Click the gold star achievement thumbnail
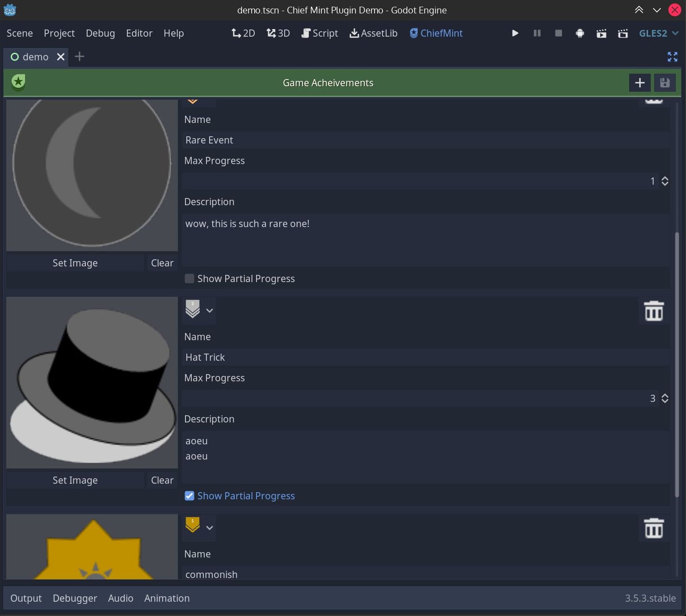The image size is (686, 616). tap(92, 547)
